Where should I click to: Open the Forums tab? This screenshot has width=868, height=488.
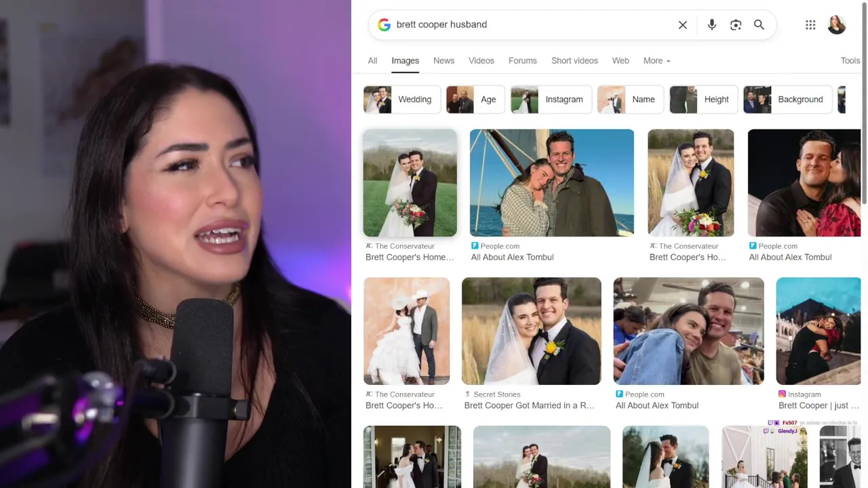pyautogui.click(x=522, y=61)
